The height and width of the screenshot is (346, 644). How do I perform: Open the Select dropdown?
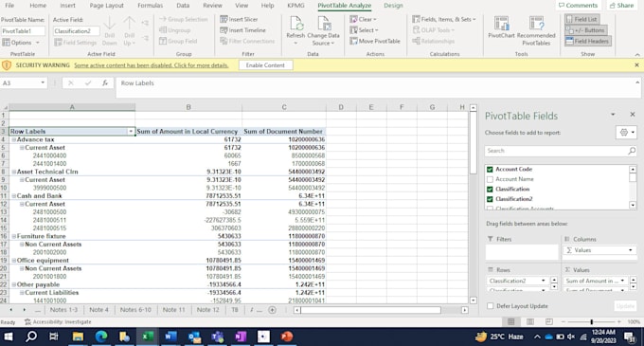click(364, 30)
